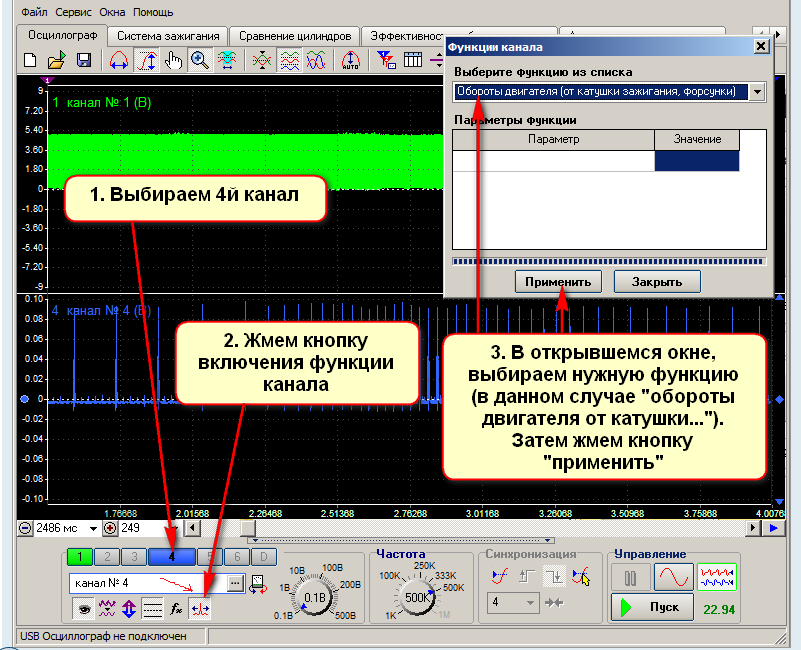Image resolution: width=801 pixels, height=650 pixels.
Task: Open the Сервис menu
Action: pyautogui.click(x=74, y=12)
